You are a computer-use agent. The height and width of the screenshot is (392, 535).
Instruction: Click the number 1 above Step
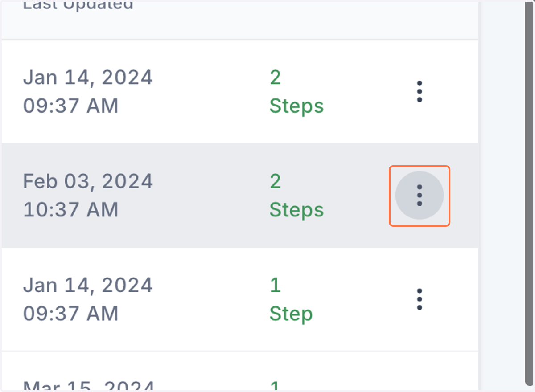pos(276,285)
